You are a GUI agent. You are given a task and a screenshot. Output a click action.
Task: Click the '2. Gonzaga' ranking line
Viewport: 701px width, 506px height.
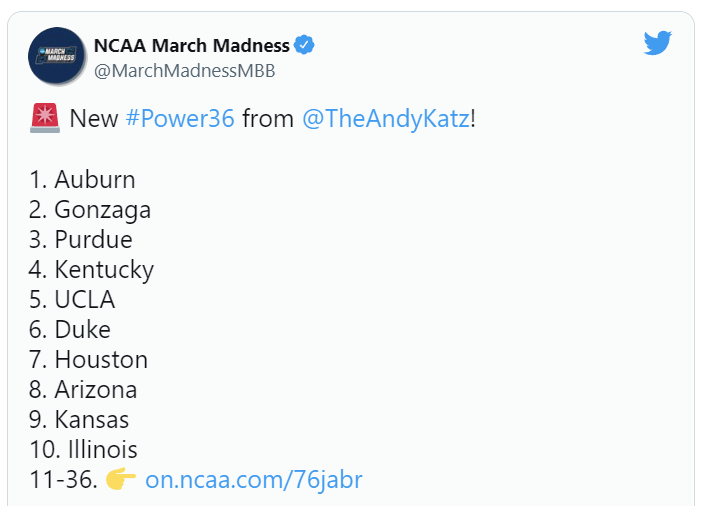coord(90,210)
